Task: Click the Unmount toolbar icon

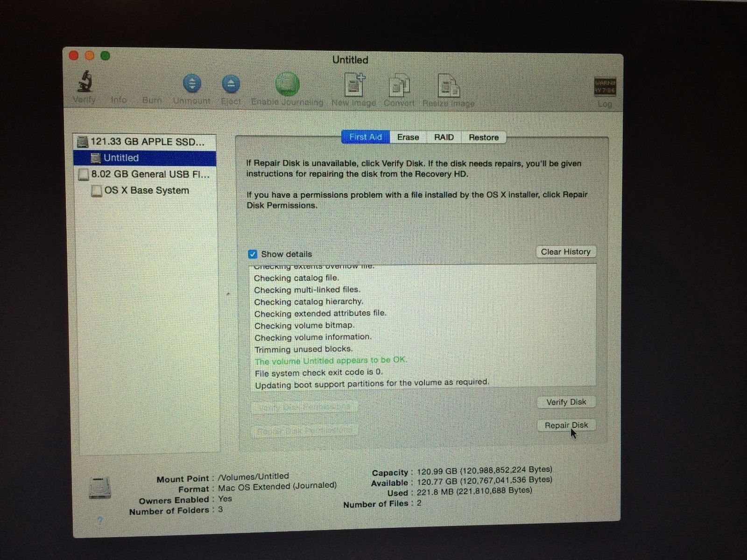Action: (192, 84)
